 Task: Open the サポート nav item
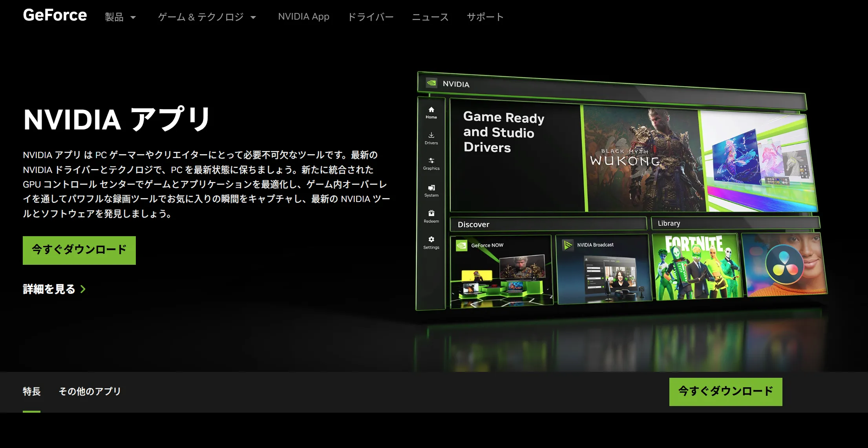(x=485, y=17)
